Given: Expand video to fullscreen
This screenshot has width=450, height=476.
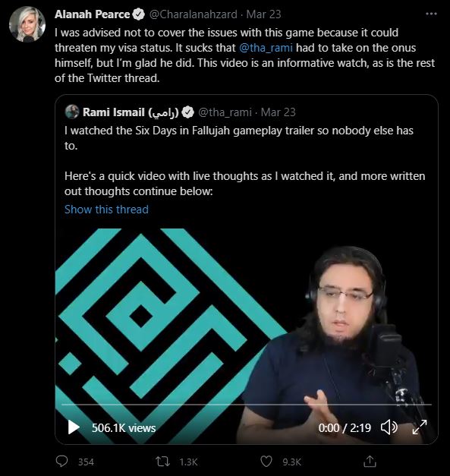Looking at the screenshot, I should click(x=420, y=427).
